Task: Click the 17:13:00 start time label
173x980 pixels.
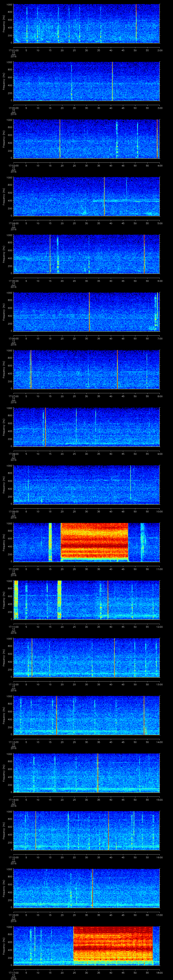Action: [13, 742]
